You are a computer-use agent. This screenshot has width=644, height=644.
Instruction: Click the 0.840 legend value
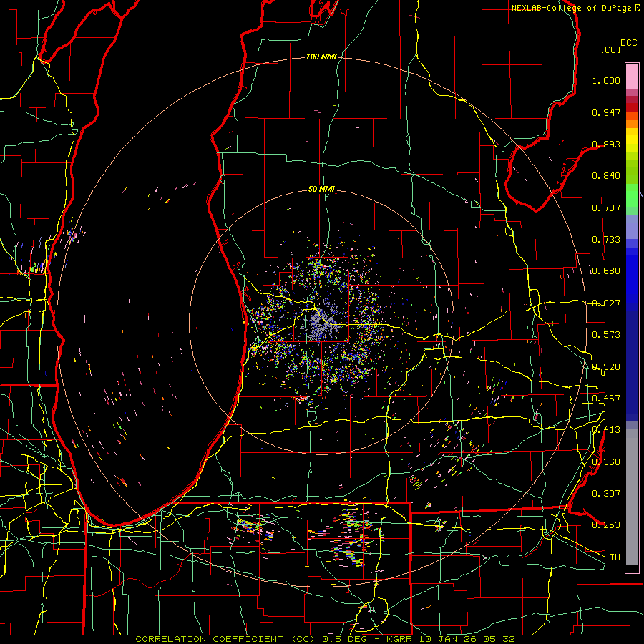606,176
